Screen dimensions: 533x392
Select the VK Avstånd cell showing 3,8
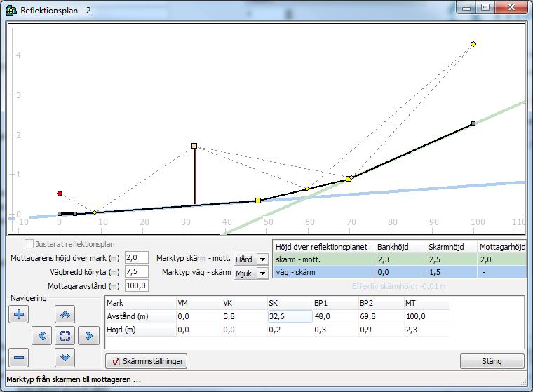pos(244,316)
